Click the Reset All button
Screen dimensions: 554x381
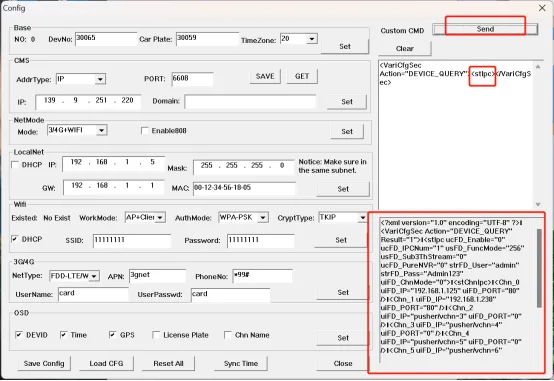[169, 363]
